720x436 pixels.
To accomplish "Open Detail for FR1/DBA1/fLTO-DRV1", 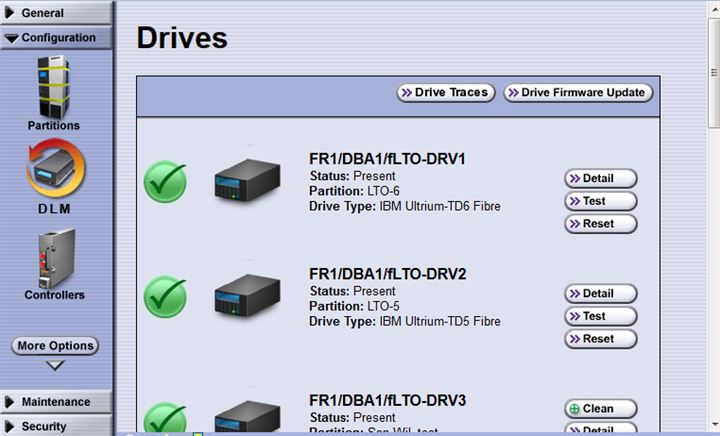I will [x=601, y=179].
